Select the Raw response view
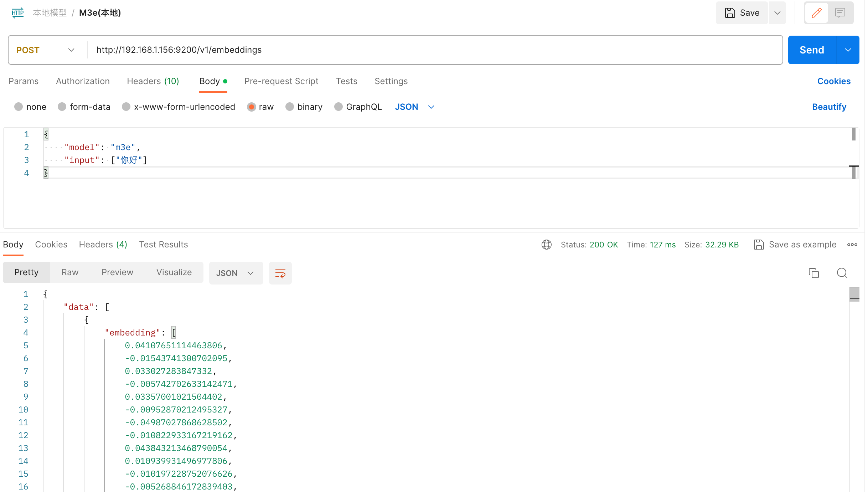Screen dimensions: 868x492 pyautogui.click(x=70, y=272)
